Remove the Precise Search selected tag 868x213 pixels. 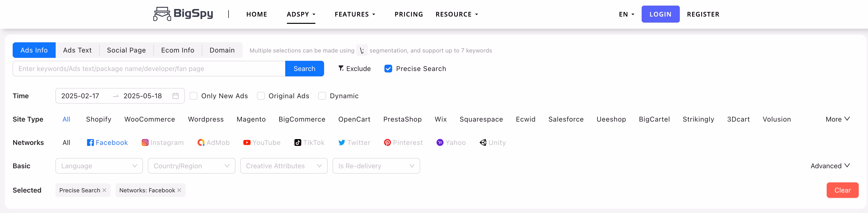coord(105,190)
